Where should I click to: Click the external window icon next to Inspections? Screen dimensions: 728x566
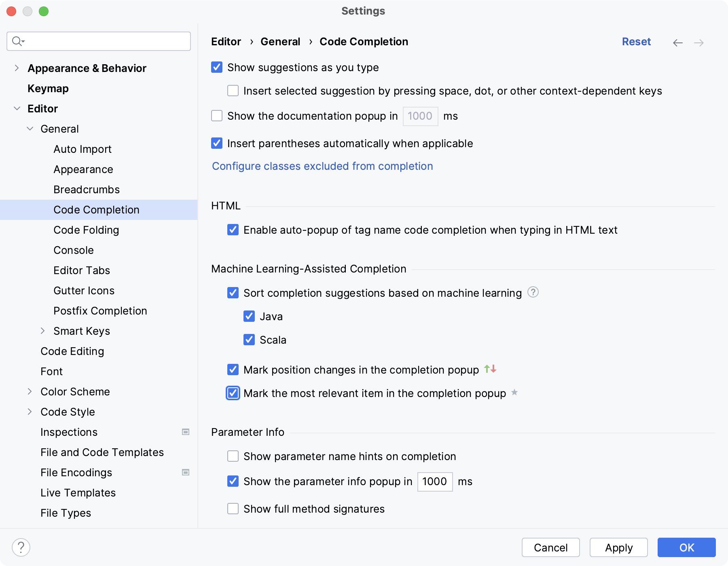point(185,432)
